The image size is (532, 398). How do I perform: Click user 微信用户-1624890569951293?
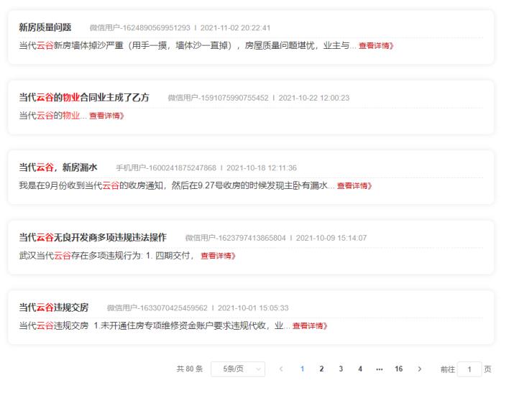tap(139, 28)
